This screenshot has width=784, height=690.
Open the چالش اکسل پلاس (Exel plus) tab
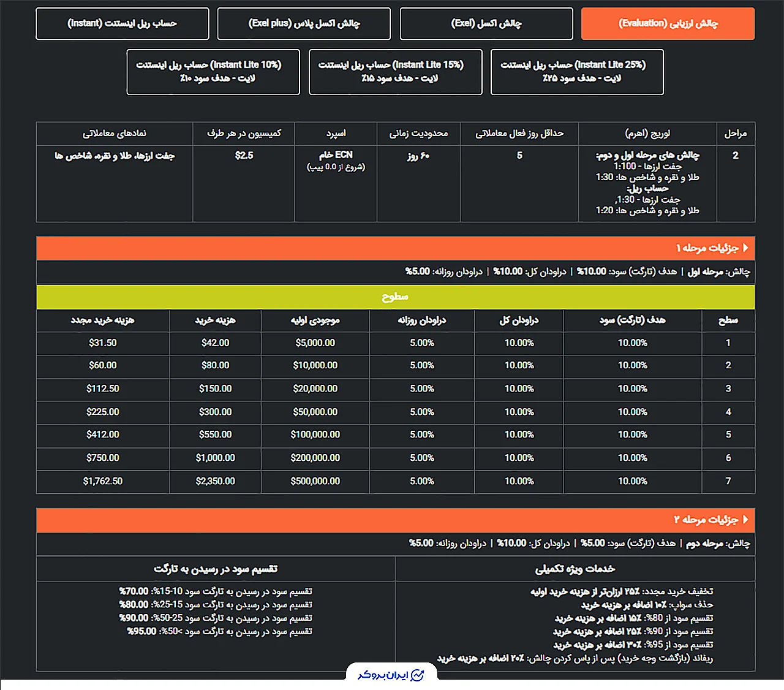pyautogui.click(x=304, y=24)
